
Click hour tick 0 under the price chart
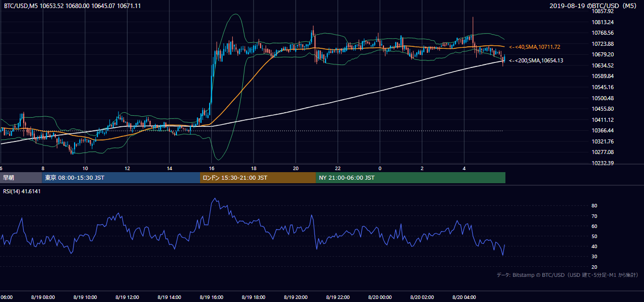tap(380, 168)
